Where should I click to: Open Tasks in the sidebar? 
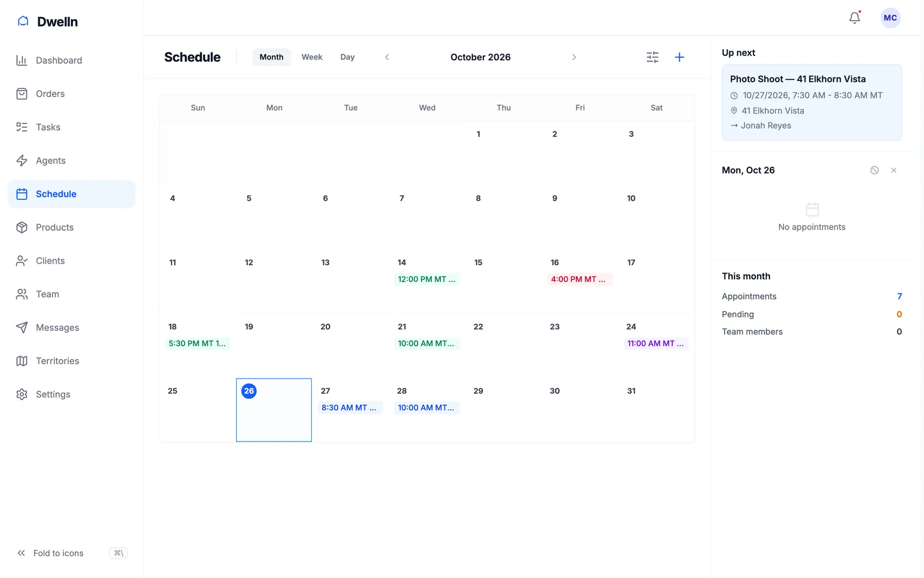[71, 127]
